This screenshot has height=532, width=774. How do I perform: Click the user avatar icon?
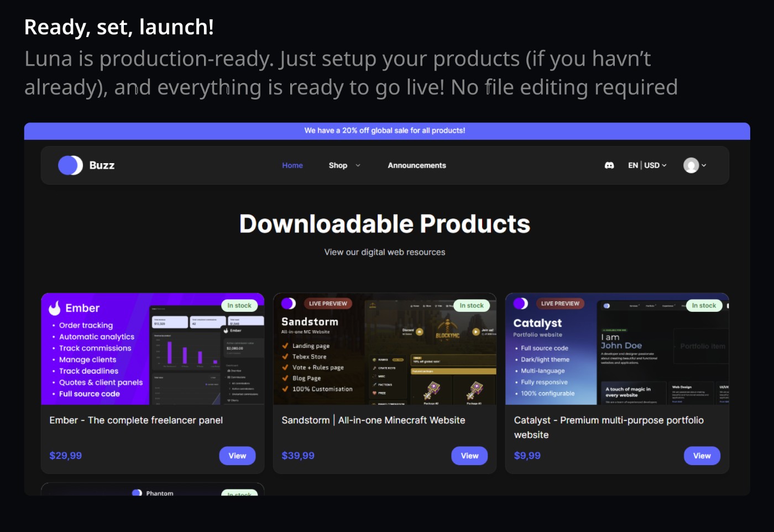click(x=691, y=165)
